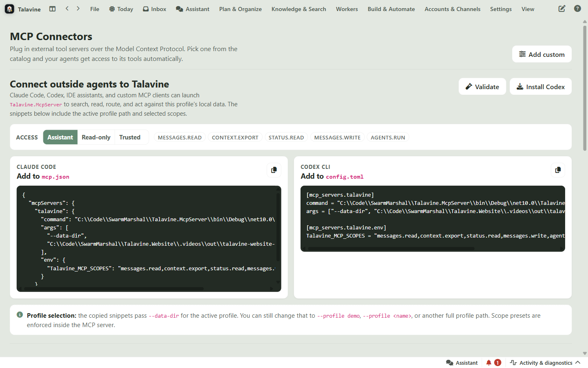Open the help question mark icon
This screenshot has height=368, width=588.
click(x=577, y=9)
